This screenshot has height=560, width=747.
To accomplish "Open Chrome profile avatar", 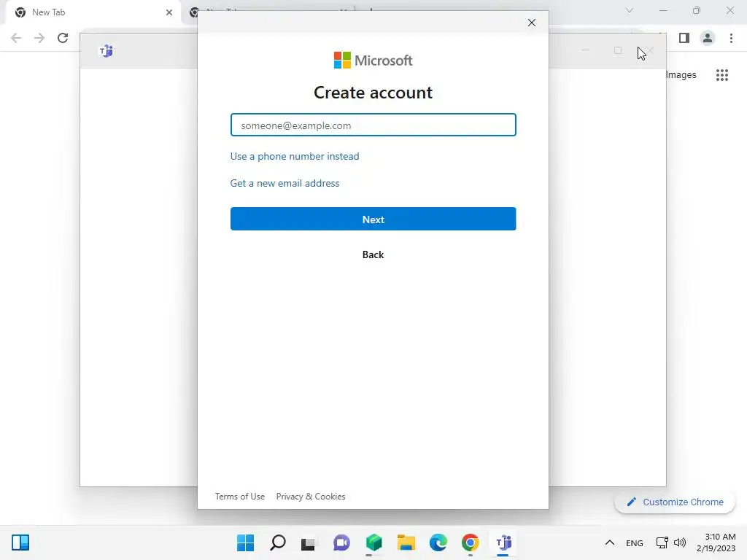I will click(x=708, y=38).
